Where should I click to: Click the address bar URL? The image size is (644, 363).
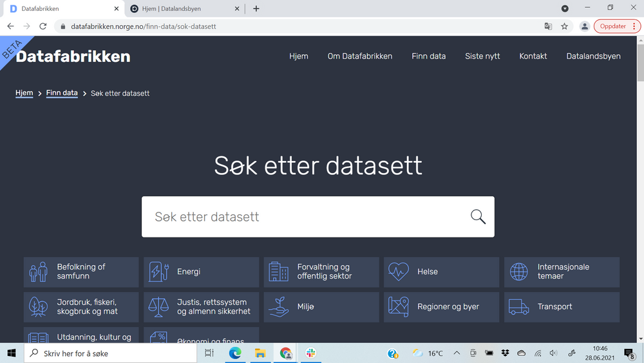pyautogui.click(x=144, y=26)
